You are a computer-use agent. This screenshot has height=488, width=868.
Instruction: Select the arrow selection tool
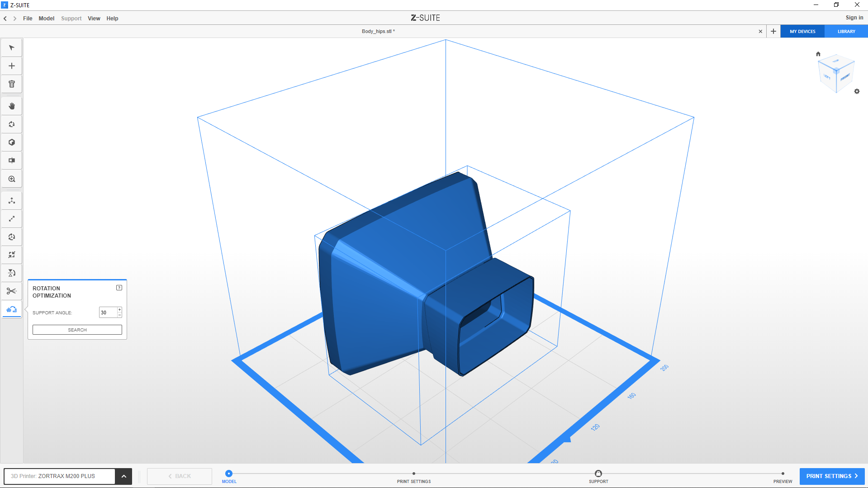(x=12, y=48)
